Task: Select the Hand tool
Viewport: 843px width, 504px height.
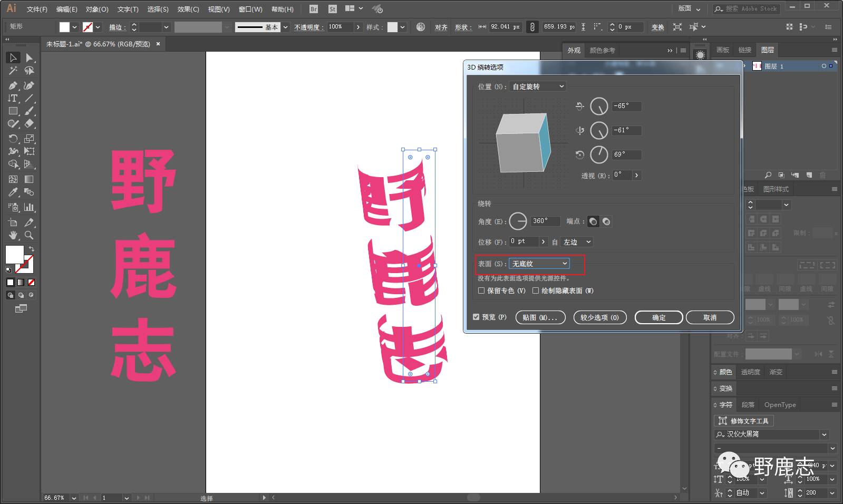Action: tap(13, 235)
